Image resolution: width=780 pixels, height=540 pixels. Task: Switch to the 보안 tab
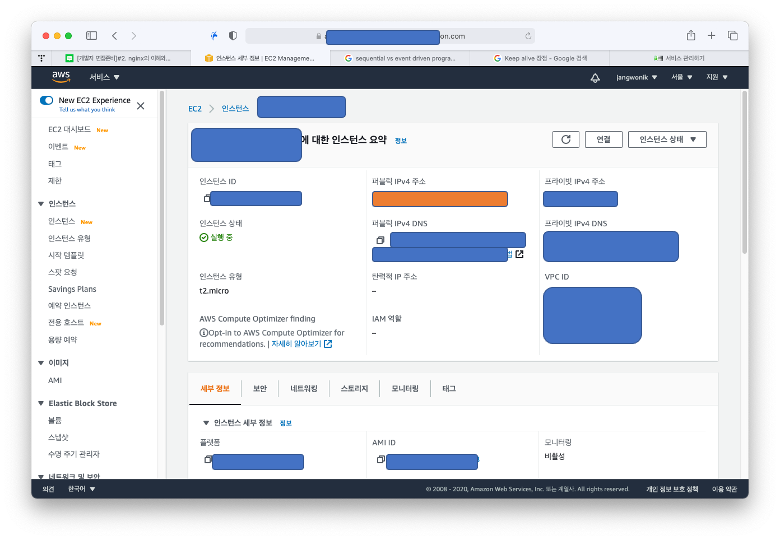pos(260,389)
